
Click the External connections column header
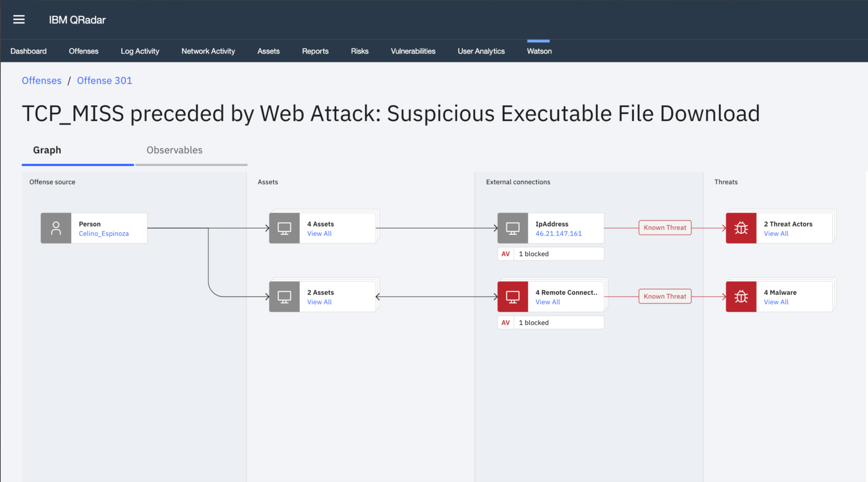[x=518, y=182]
